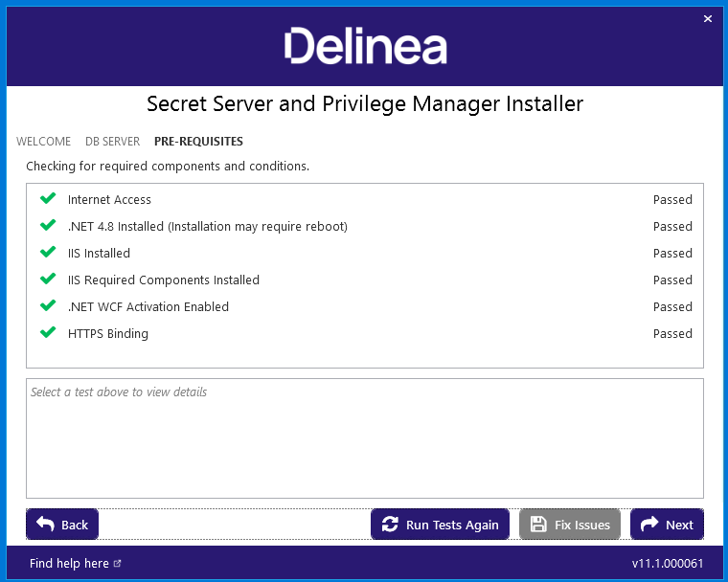This screenshot has width=728, height=582.
Task: Click Passed status of .NET WCF Activation
Action: 672,306
